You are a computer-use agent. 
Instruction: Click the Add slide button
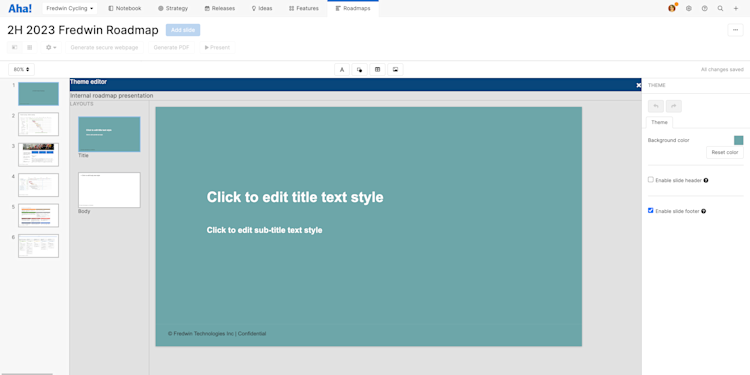tap(183, 30)
